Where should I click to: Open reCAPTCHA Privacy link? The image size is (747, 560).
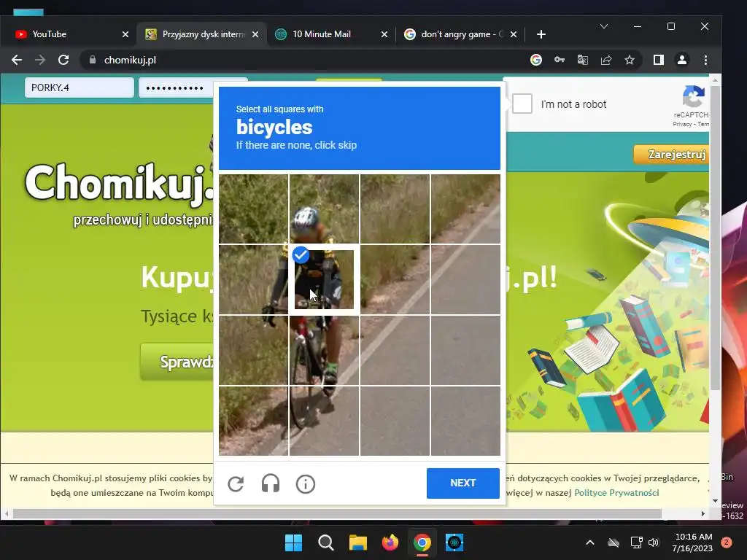click(x=682, y=124)
